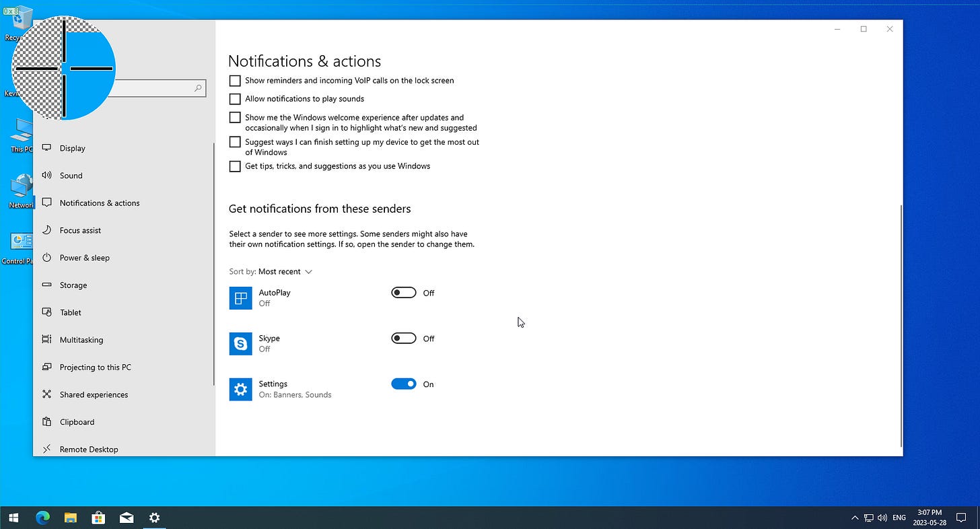This screenshot has width=980, height=529.
Task: Check Show me the Windows welcome experience
Action: pos(235,117)
